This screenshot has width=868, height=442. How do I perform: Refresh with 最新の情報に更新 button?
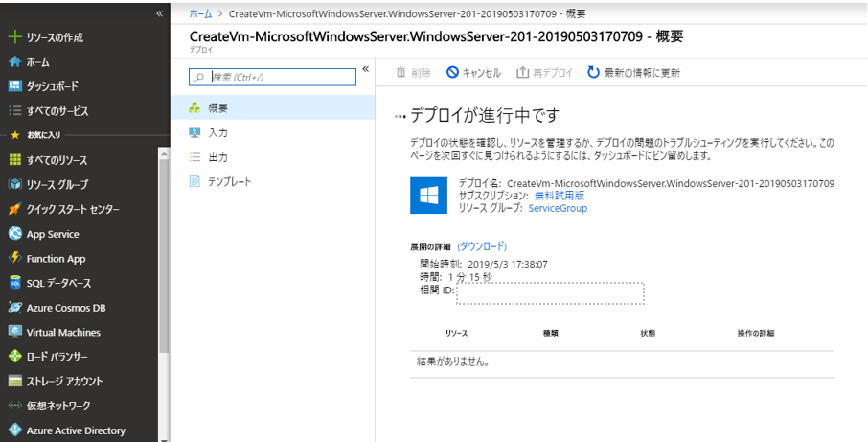pos(634,73)
